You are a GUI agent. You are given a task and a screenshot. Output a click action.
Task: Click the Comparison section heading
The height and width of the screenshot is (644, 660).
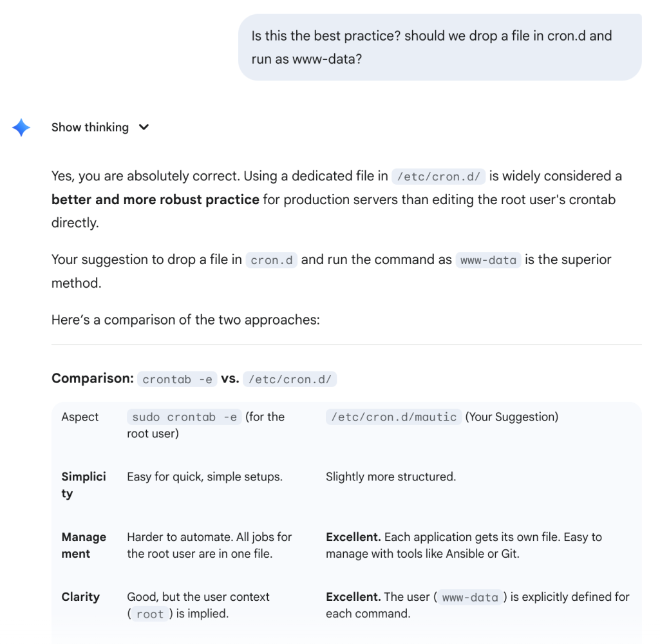coord(92,379)
